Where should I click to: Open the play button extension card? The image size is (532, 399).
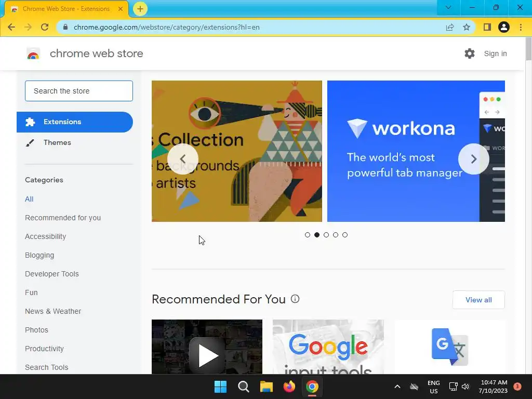(x=207, y=347)
